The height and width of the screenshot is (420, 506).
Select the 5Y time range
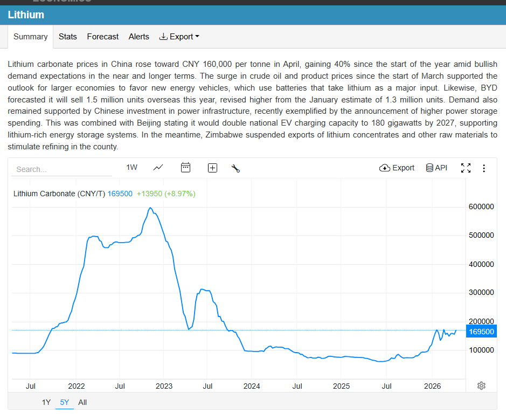[x=65, y=402]
